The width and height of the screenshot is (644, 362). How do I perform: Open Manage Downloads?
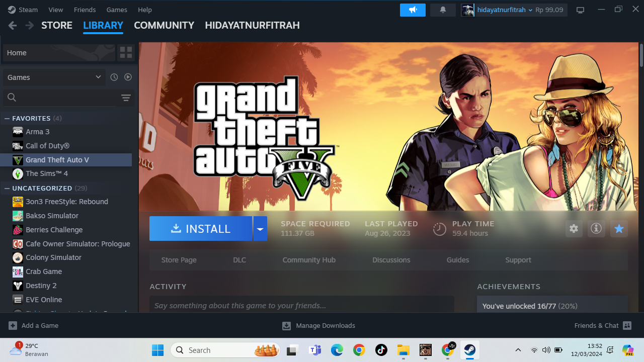(319, 325)
